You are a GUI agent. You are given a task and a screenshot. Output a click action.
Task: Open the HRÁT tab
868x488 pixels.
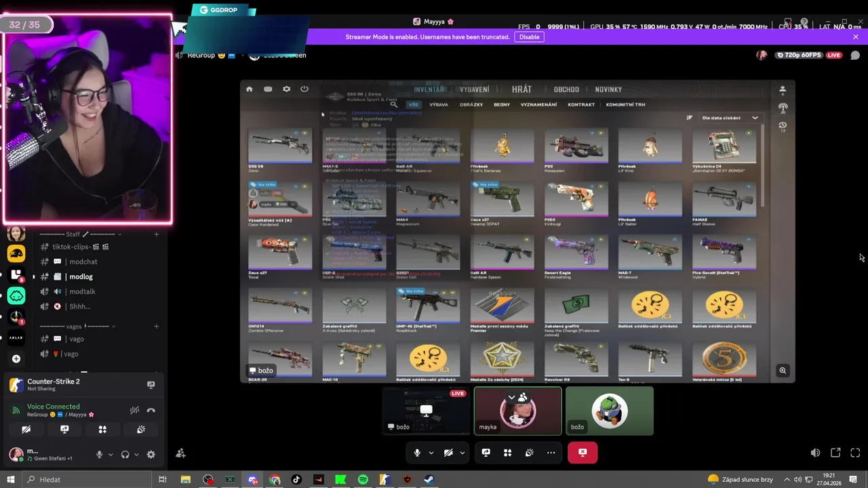point(521,89)
